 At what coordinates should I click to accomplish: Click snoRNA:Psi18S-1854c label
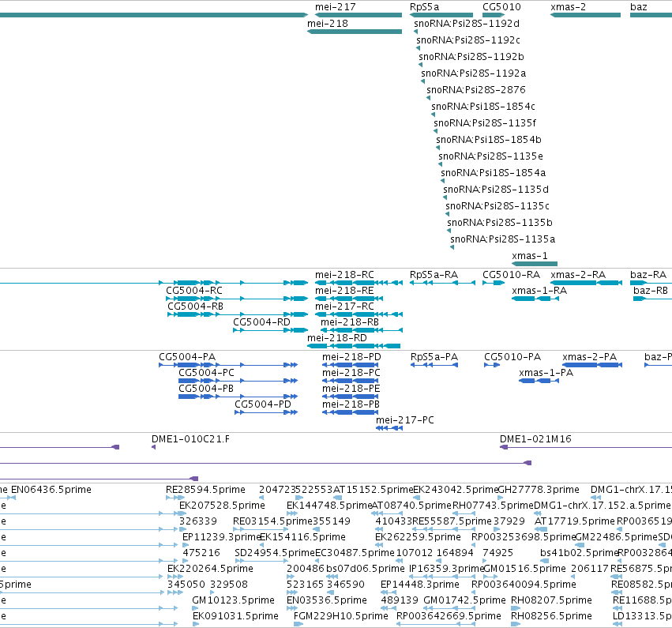483,107
